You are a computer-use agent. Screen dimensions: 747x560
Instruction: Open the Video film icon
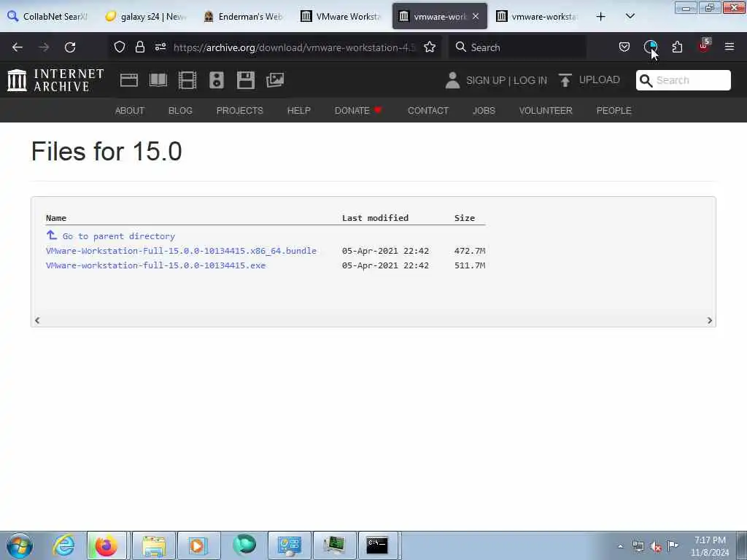pyautogui.click(x=187, y=80)
